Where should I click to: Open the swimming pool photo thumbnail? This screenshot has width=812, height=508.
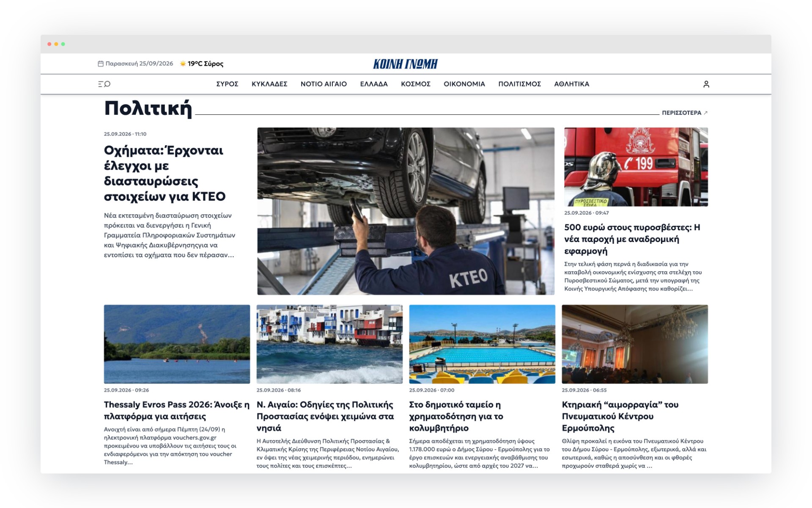(x=482, y=344)
